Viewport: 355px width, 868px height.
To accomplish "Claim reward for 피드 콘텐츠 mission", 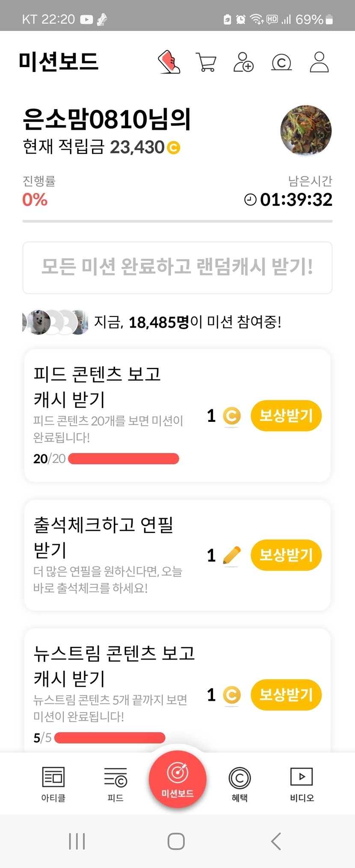I will click(286, 415).
